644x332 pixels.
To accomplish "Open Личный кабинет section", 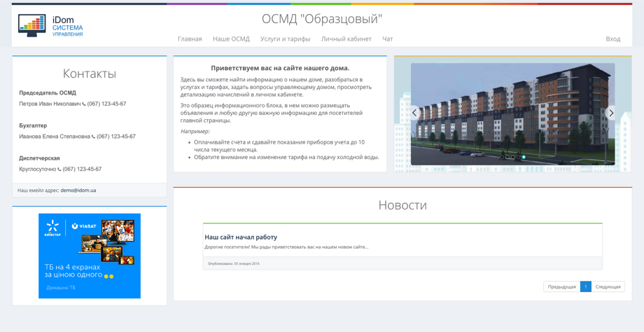I will coord(346,39).
